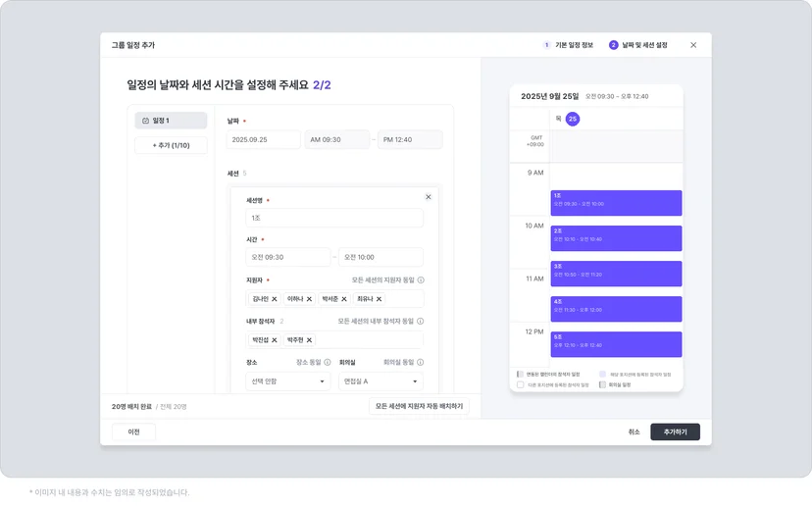Select the 3조 event block in calendar
The width and height of the screenshot is (812, 507).
[x=616, y=274]
